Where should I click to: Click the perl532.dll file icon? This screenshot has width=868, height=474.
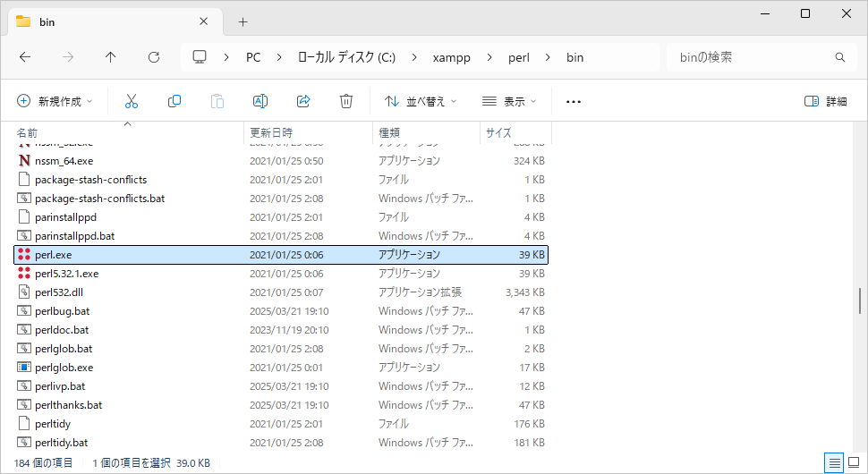coord(24,292)
